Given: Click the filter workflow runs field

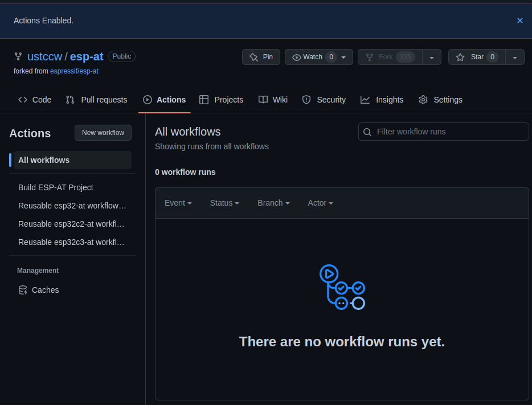Looking at the screenshot, I should coord(443,132).
